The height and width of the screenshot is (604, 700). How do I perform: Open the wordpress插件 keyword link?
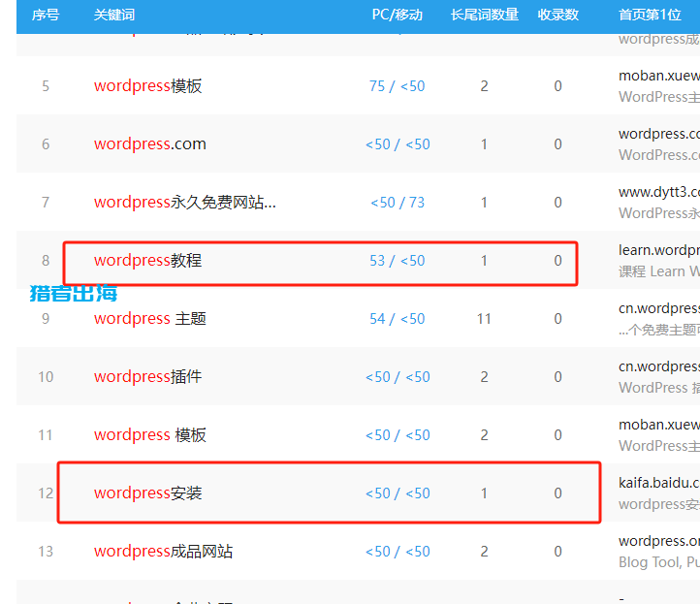(147, 377)
